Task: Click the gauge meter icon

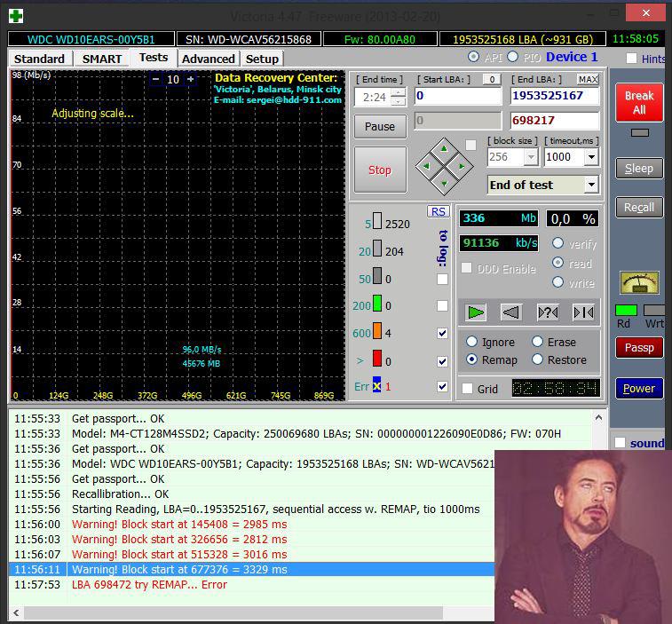Action: click(639, 283)
